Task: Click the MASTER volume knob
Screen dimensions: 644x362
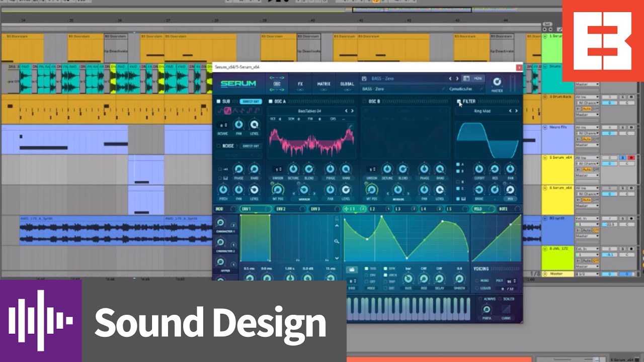Action: (x=497, y=82)
